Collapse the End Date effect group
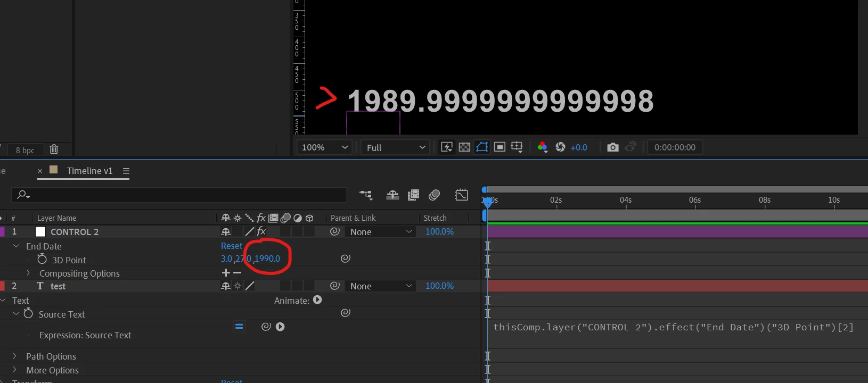868x383 pixels. pos(16,246)
